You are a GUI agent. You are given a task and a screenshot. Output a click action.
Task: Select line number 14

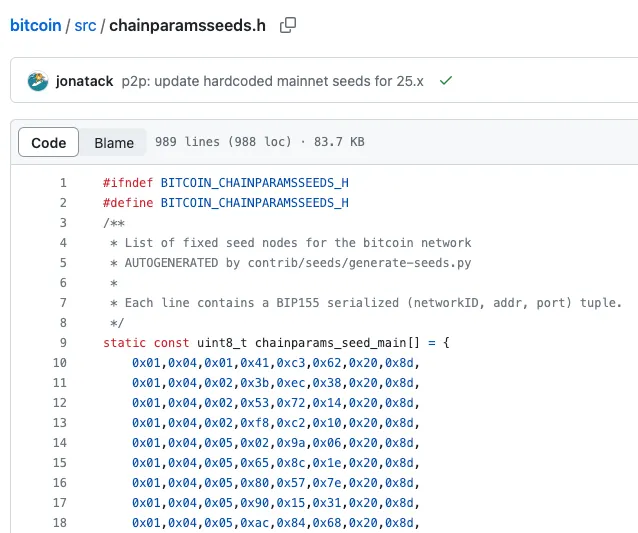tap(60, 443)
